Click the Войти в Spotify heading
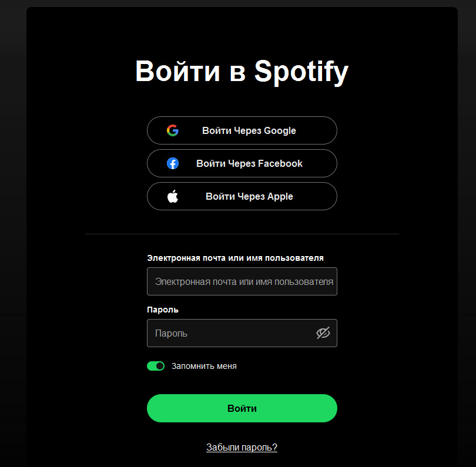 coord(242,72)
